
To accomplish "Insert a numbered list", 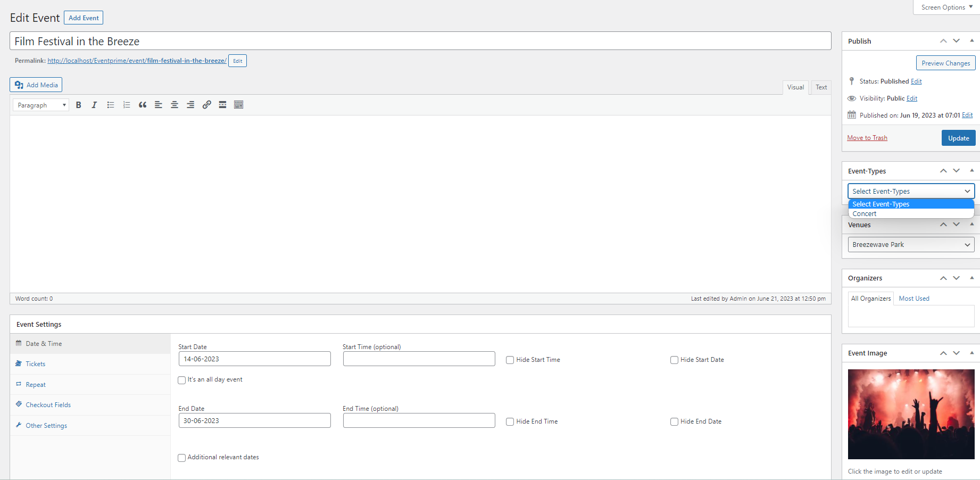I will tap(127, 105).
